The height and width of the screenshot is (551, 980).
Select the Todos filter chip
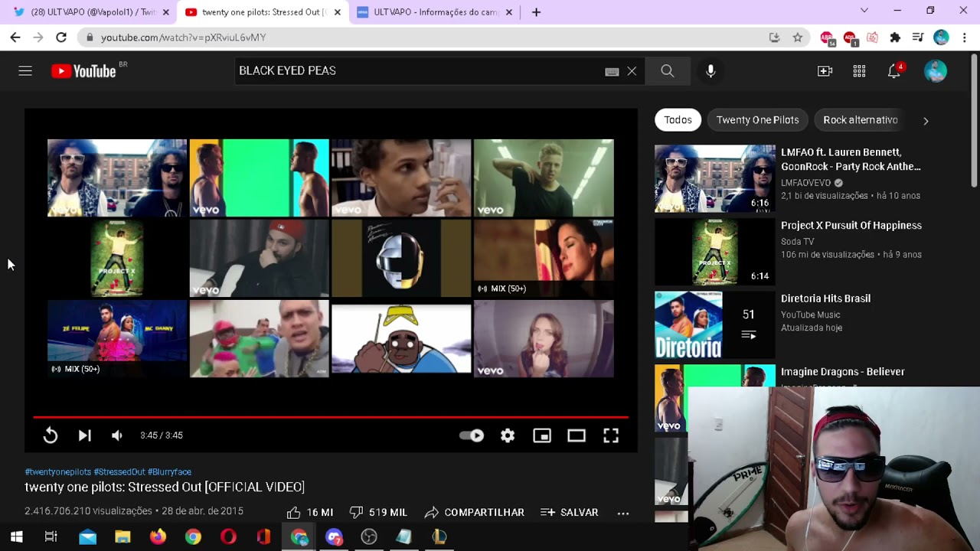coord(678,120)
